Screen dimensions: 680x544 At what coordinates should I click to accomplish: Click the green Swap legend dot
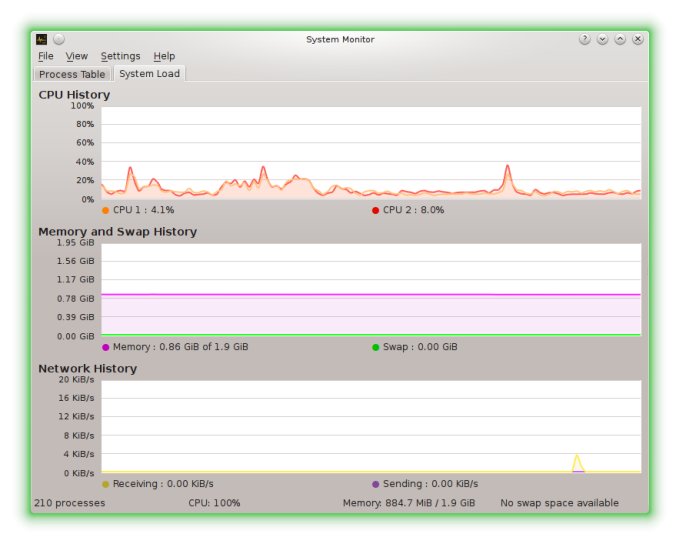pos(376,347)
